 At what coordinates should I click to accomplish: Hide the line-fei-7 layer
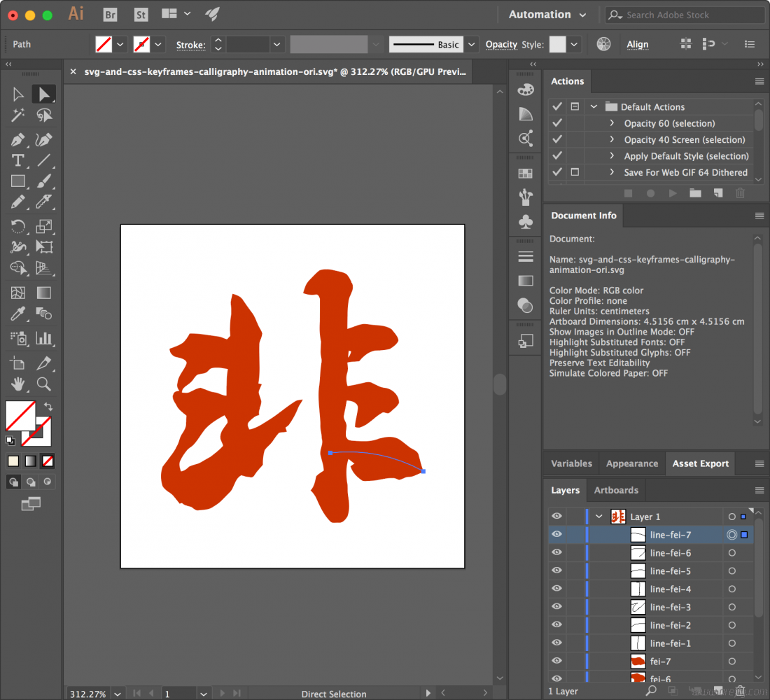click(556, 535)
